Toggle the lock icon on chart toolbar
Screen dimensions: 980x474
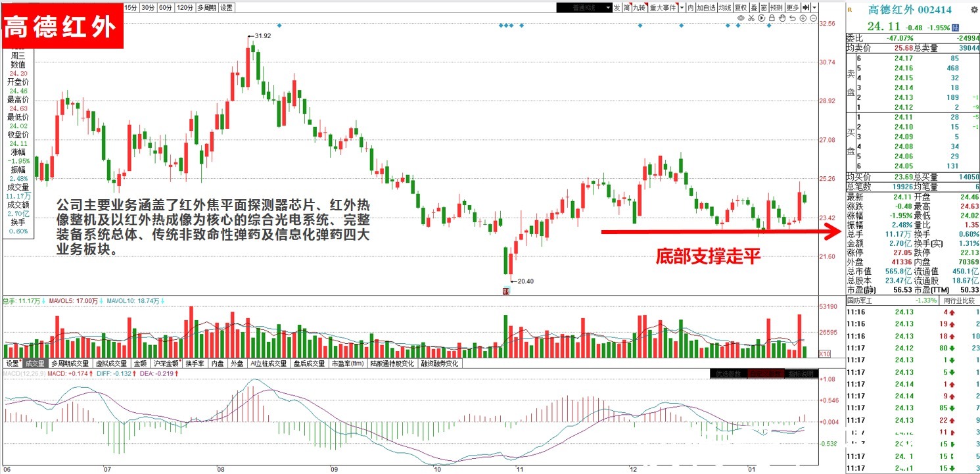coord(772,18)
